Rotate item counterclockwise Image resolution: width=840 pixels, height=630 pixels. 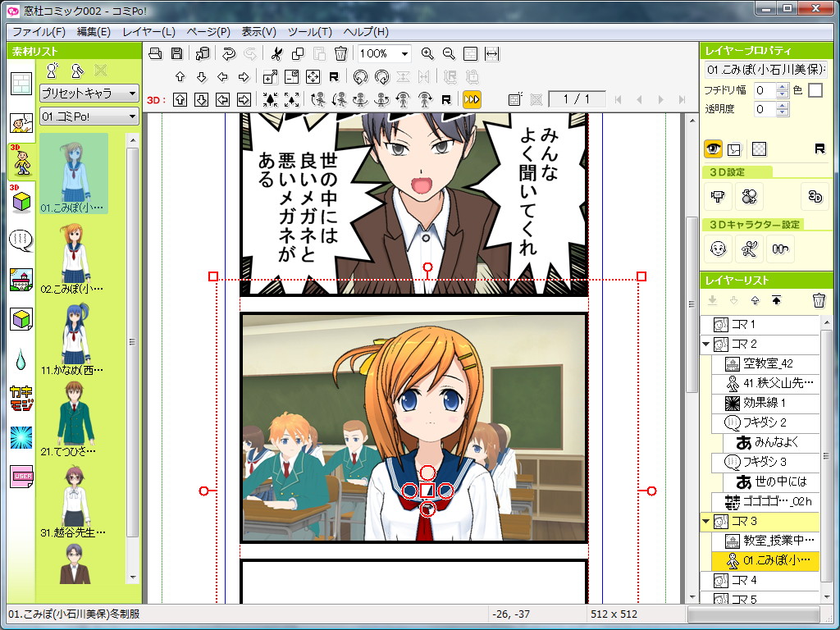[361, 76]
